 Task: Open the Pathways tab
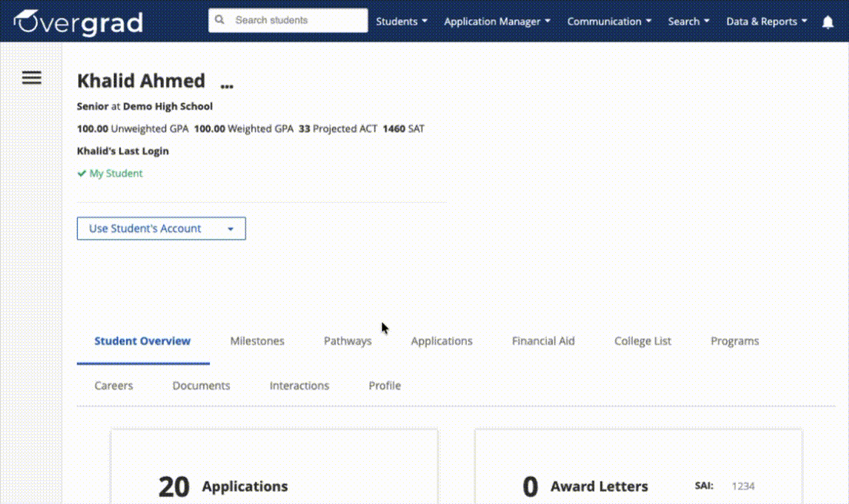(348, 341)
